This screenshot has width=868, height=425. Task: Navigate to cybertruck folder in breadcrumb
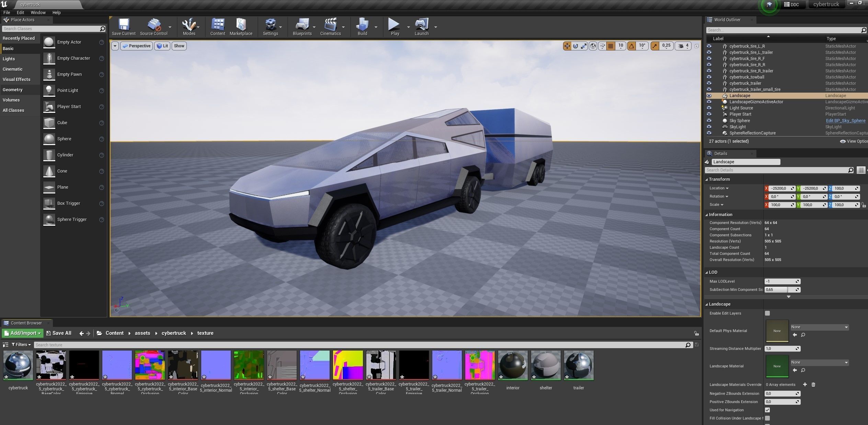point(174,333)
